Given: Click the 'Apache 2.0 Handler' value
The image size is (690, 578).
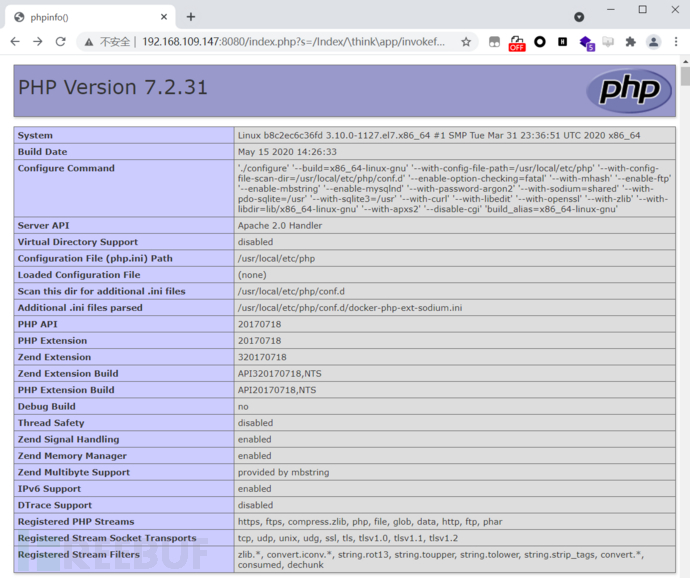Looking at the screenshot, I should 280,225.
